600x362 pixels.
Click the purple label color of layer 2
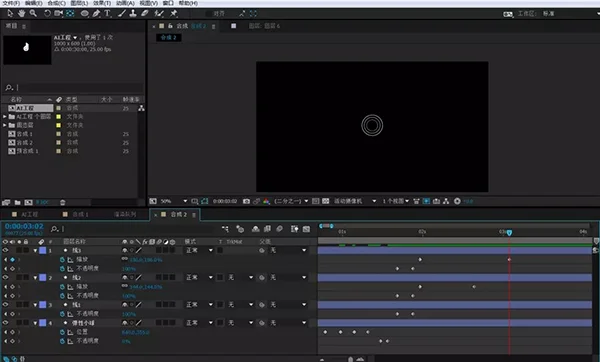pyautogui.click(x=42, y=277)
